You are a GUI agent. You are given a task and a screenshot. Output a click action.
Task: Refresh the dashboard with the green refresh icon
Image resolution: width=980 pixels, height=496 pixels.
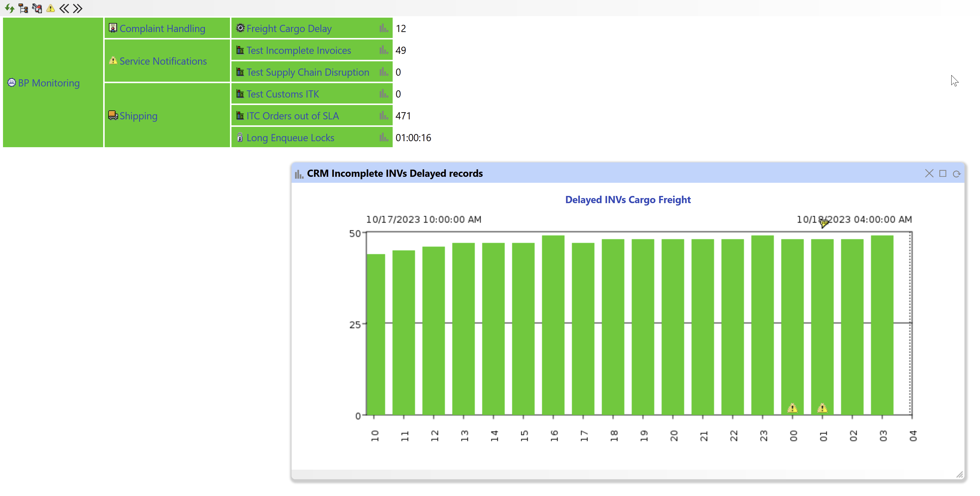9,8
